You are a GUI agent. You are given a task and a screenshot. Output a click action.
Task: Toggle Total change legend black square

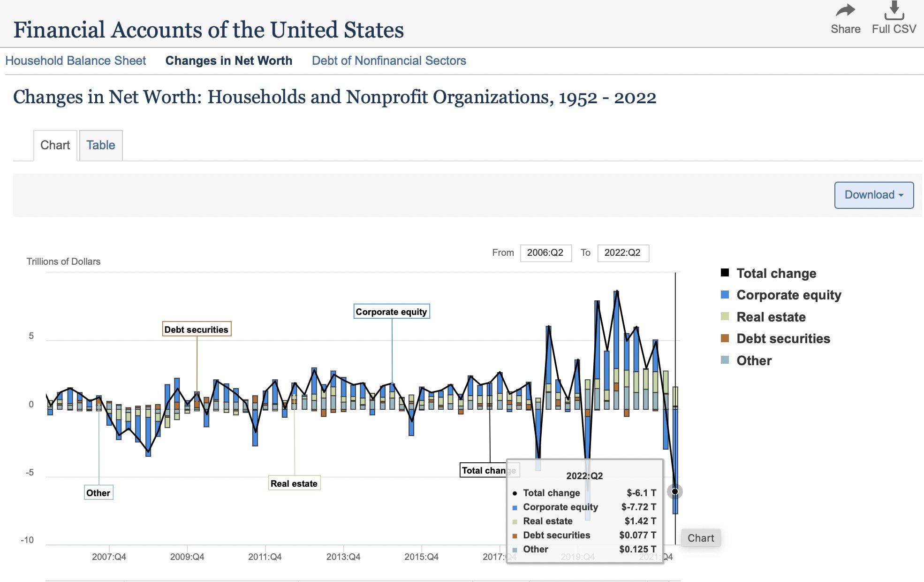[x=725, y=273]
